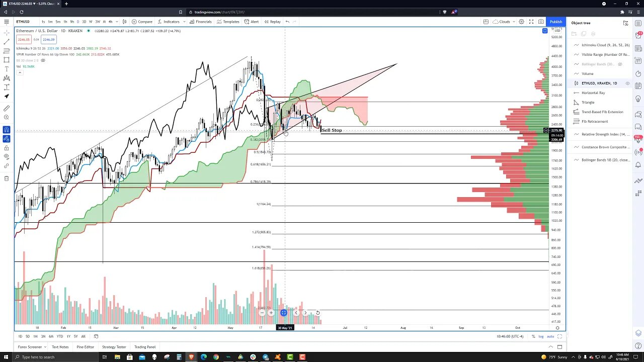Open the notifications bell icon
This screenshot has height=362, width=644.
[638, 165]
